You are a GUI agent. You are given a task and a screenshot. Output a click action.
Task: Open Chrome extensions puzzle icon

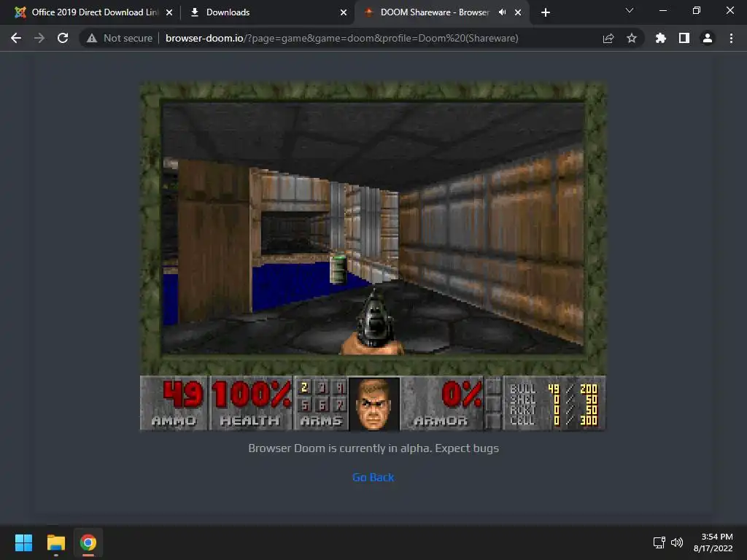pos(661,38)
